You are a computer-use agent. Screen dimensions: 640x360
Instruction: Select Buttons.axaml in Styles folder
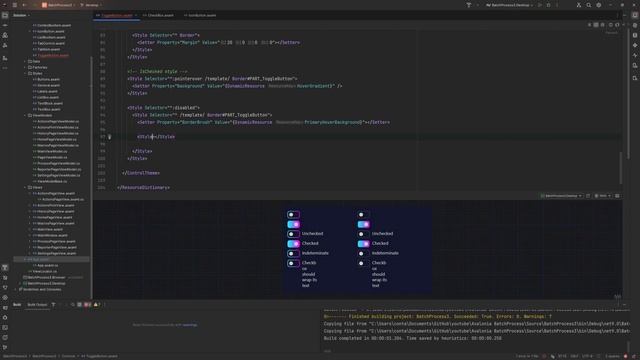(49, 80)
